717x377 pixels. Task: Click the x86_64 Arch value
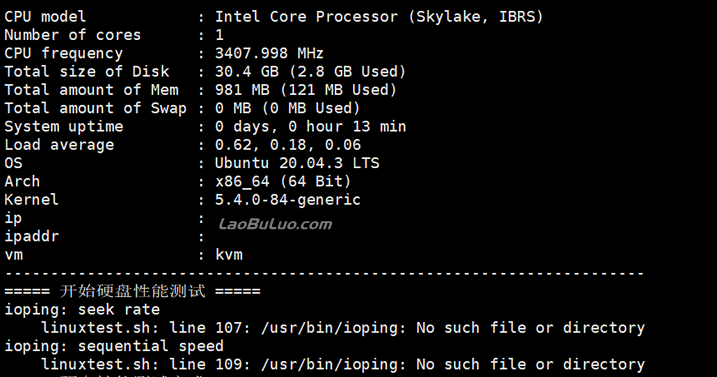(x=242, y=182)
